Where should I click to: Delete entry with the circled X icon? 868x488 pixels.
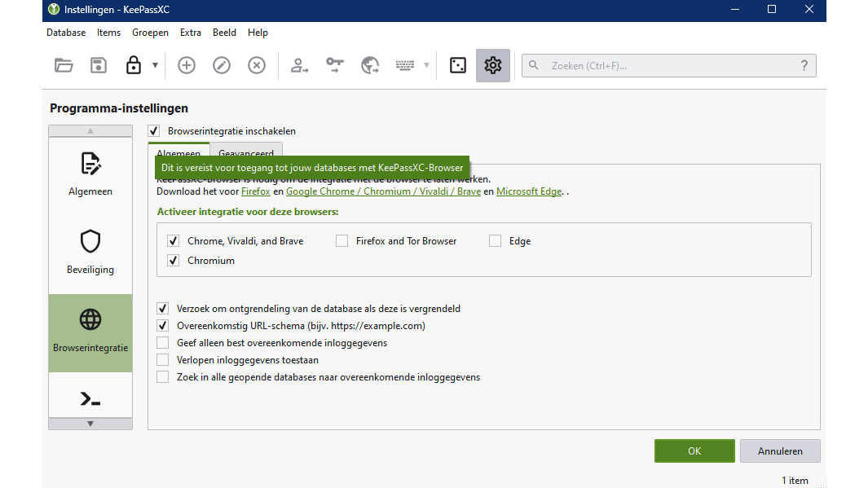[256, 65]
